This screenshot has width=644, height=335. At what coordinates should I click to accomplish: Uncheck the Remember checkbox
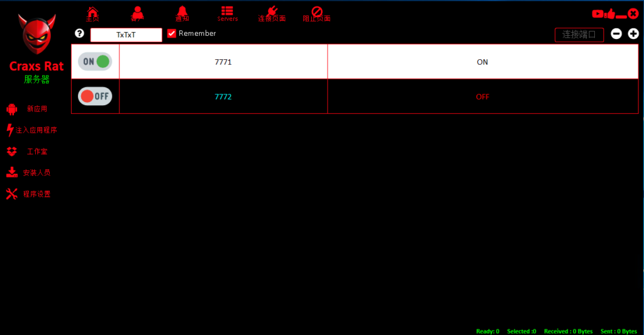[x=172, y=33]
